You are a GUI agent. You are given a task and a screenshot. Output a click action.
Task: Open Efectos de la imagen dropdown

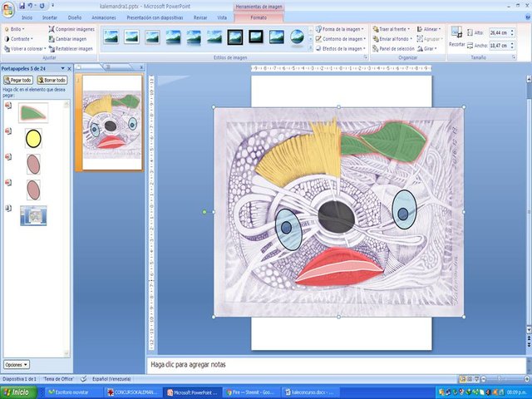pyautogui.click(x=341, y=49)
